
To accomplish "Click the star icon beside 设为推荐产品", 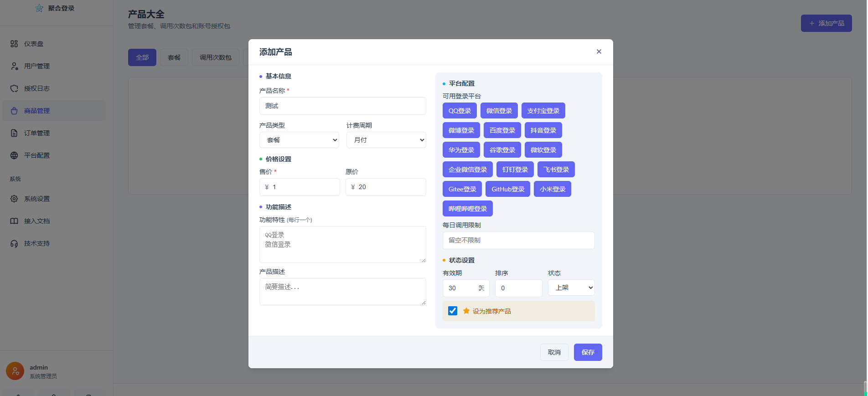I will coord(466,311).
